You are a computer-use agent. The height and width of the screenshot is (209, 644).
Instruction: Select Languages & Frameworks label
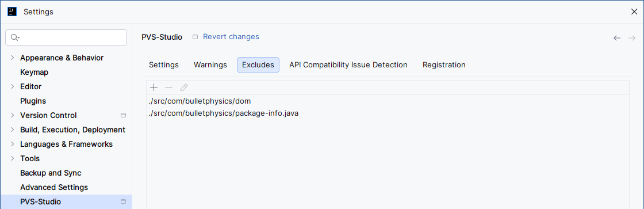[67, 144]
